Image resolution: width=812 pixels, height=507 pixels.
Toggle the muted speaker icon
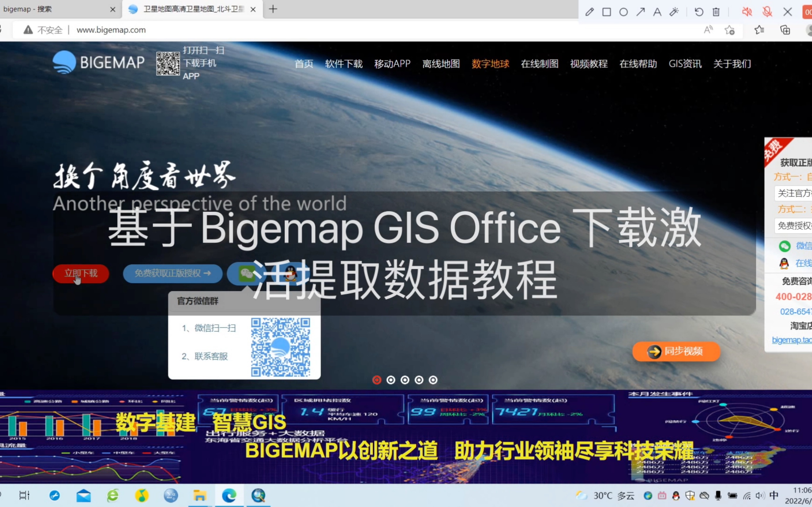[747, 12]
